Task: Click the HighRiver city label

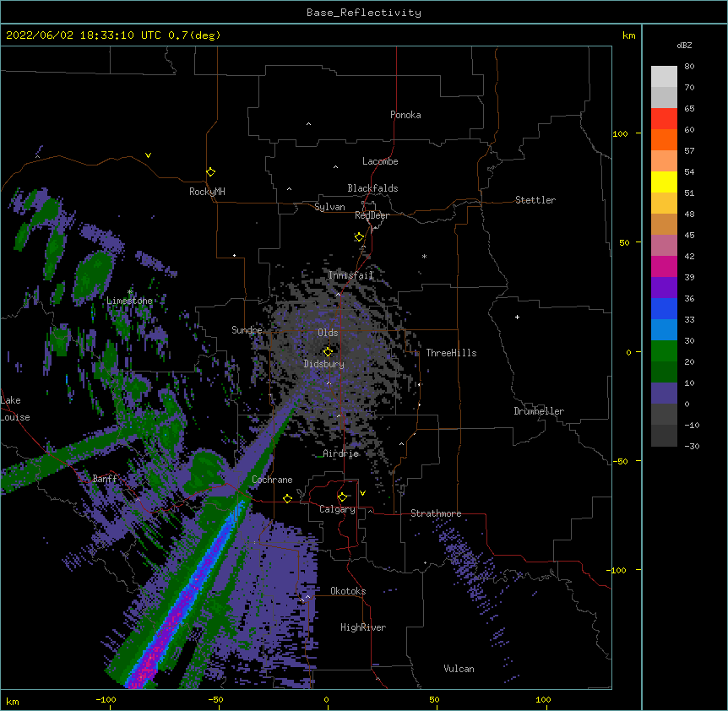Action: [363, 627]
